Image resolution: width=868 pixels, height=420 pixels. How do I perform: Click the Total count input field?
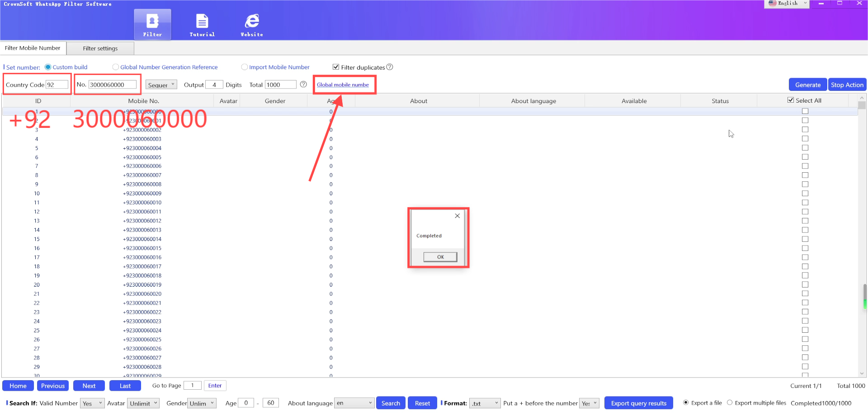(281, 85)
